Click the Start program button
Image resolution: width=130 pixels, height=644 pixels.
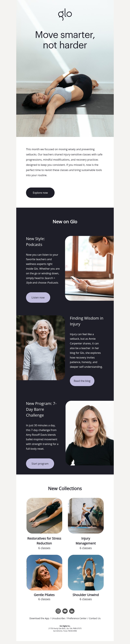(x=40, y=463)
